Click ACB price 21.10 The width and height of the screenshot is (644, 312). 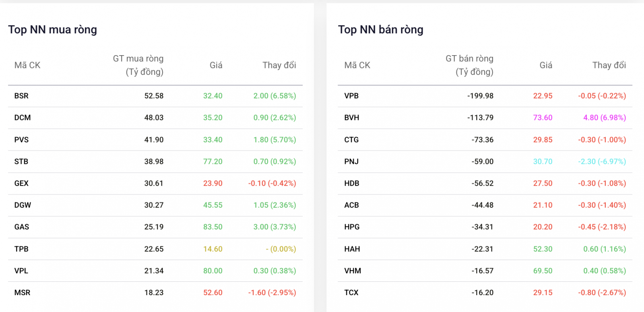[x=543, y=205]
